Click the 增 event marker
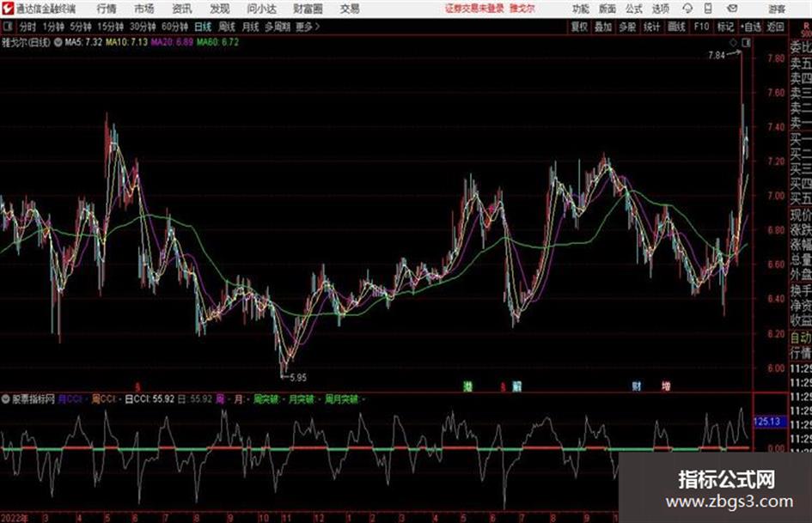812x523 pixels. pos(666,386)
